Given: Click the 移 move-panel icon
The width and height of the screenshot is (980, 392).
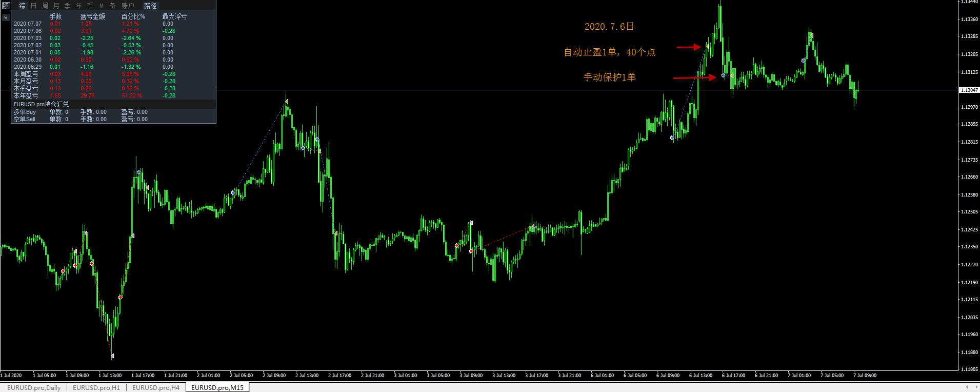Looking at the screenshot, I should tap(6, 6).
